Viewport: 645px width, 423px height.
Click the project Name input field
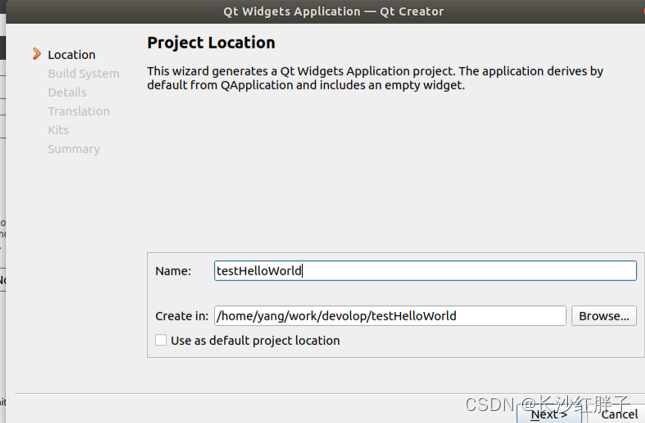coord(425,271)
